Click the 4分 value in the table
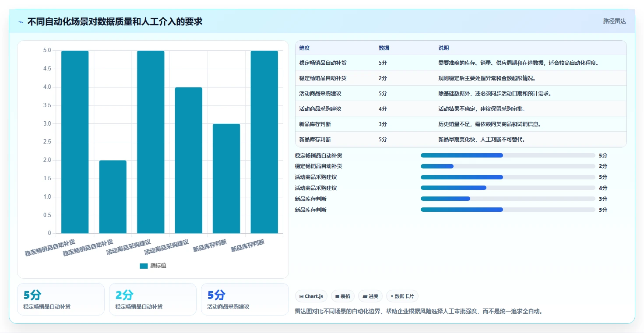Image resolution: width=644 pixels, height=333 pixels. [x=383, y=109]
